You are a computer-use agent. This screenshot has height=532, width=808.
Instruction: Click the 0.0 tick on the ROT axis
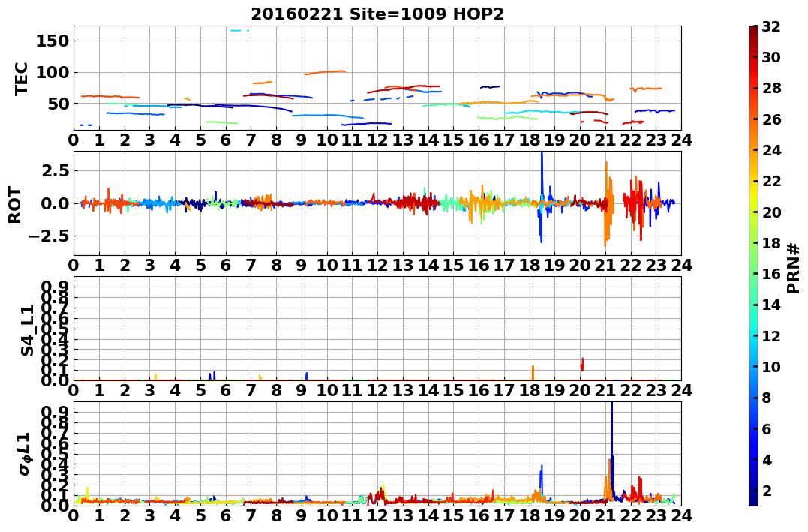pos(55,203)
